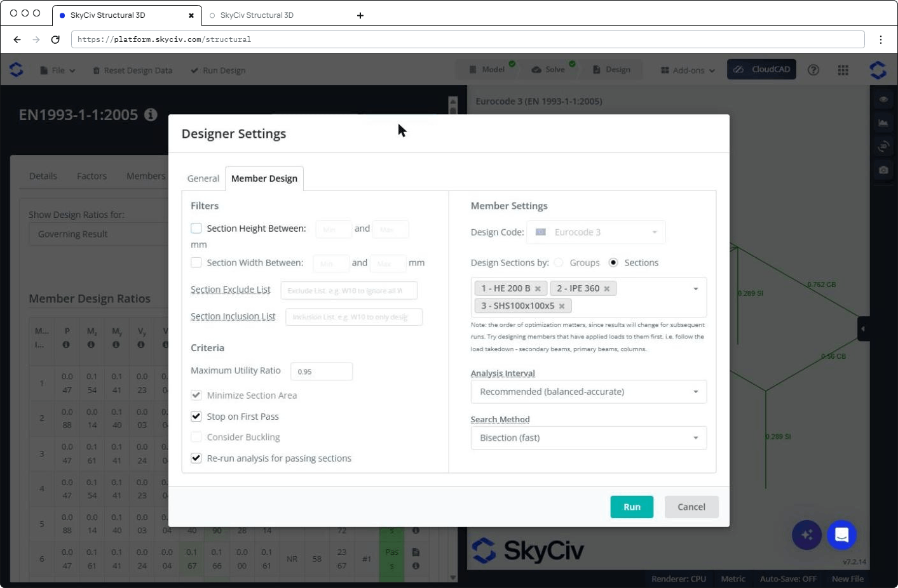Image resolution: width=898 pixels, height=588 pixels.
Task: Open the Details tab in the background panel
Action: pos(43,176)
